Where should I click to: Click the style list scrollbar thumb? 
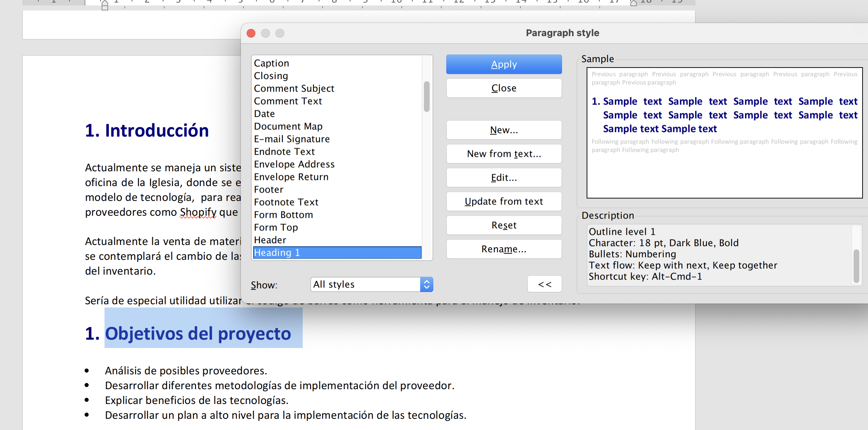point(427,96)
